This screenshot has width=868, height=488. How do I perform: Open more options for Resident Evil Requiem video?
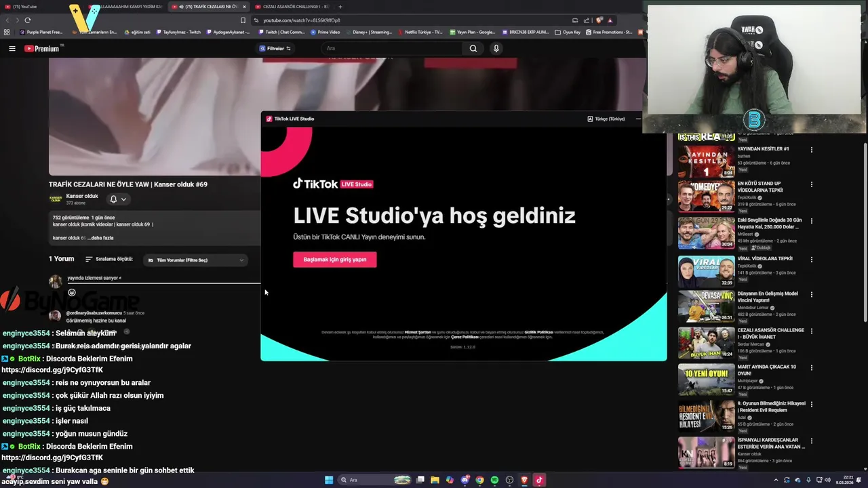[x=811, y=404]
